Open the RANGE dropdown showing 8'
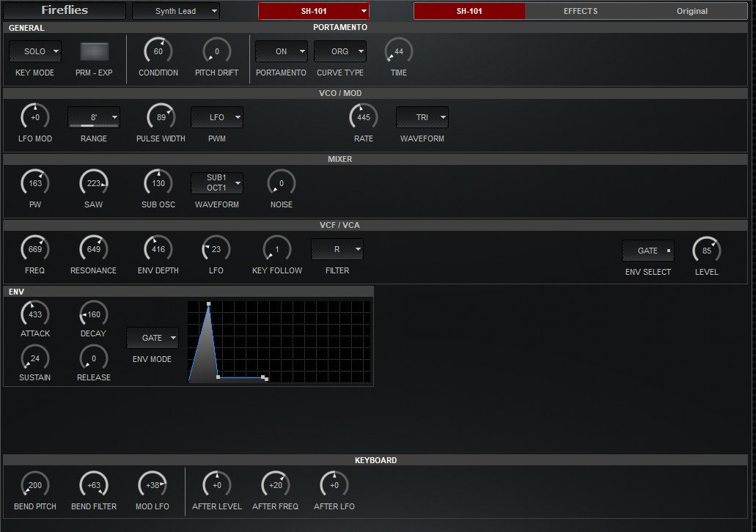 pyautogui.click(x=94, y=117)
